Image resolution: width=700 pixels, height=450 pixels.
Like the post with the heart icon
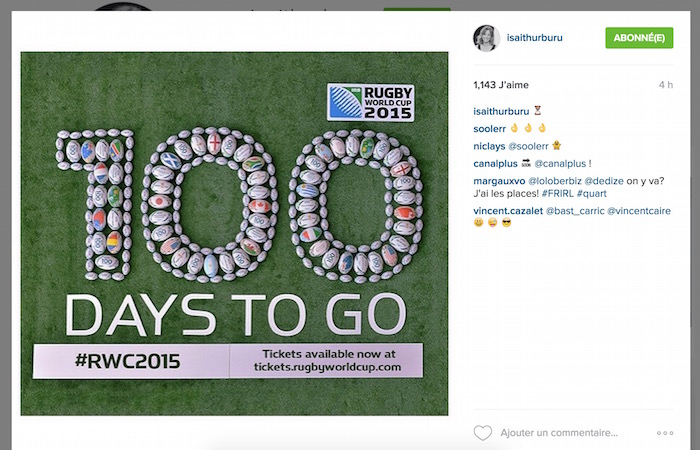tap(482, 433)
